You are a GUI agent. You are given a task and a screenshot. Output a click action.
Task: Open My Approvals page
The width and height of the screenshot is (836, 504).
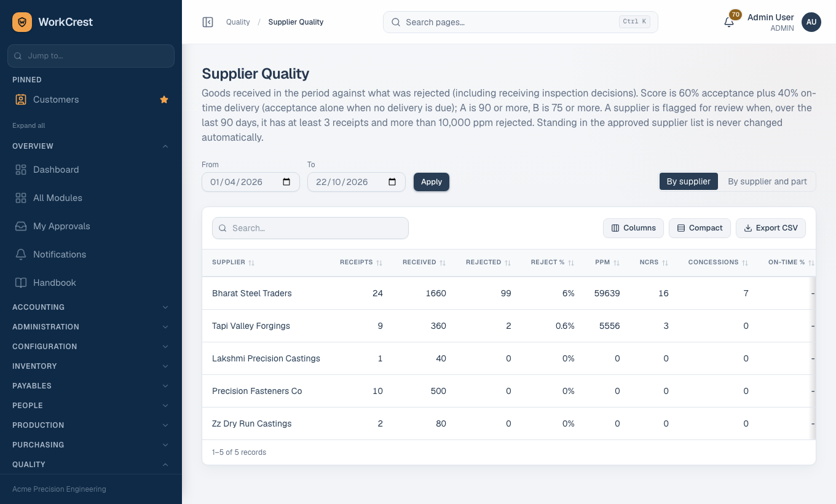tap(91, 226)
